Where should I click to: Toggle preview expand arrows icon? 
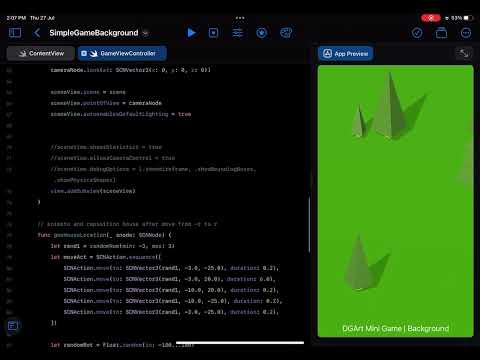coord(464,53)
